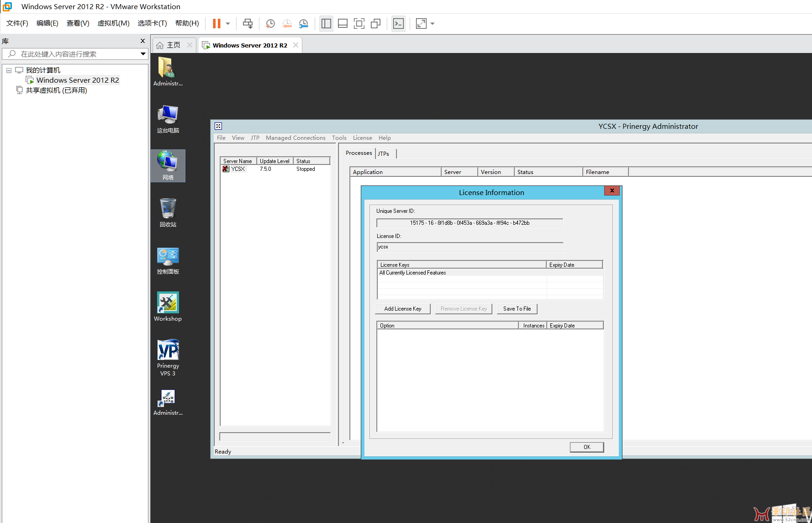Select 共享虚拟机 (已弃用) tree item

tap(56, 90)
